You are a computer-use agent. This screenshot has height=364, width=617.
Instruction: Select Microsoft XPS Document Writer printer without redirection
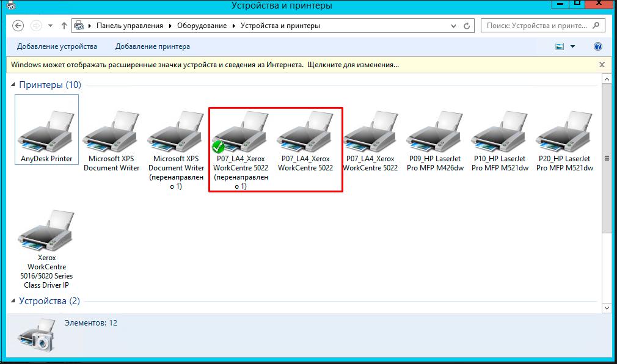pos(111,141)
